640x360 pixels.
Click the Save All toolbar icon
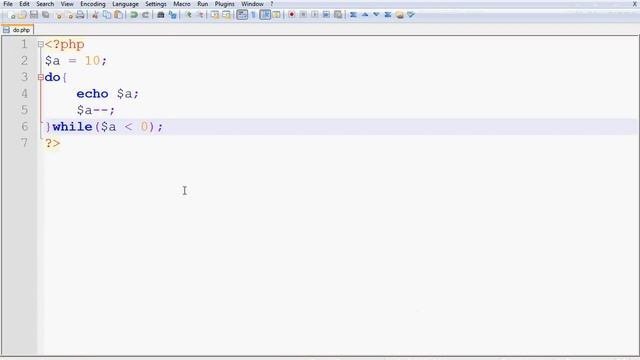click(46, 15)
